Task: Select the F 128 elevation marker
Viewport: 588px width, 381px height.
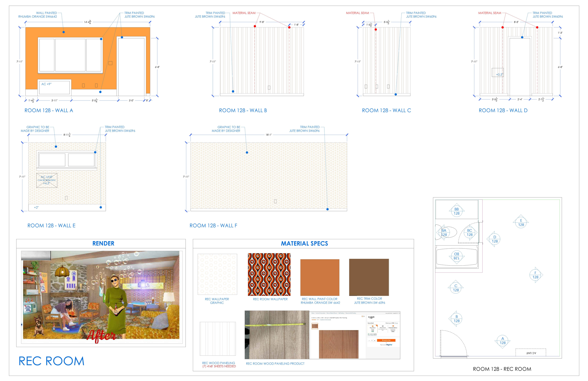Action: tap(535, 275)
